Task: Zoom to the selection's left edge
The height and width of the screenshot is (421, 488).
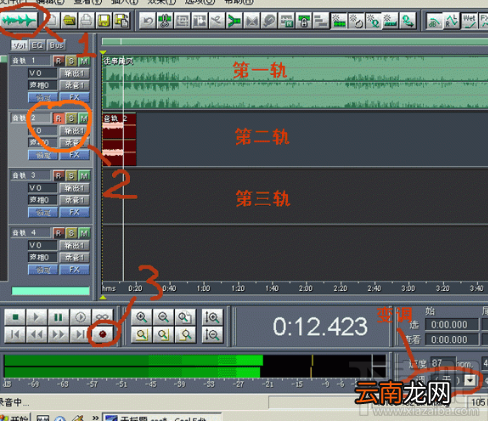Action: coord(163,334)
